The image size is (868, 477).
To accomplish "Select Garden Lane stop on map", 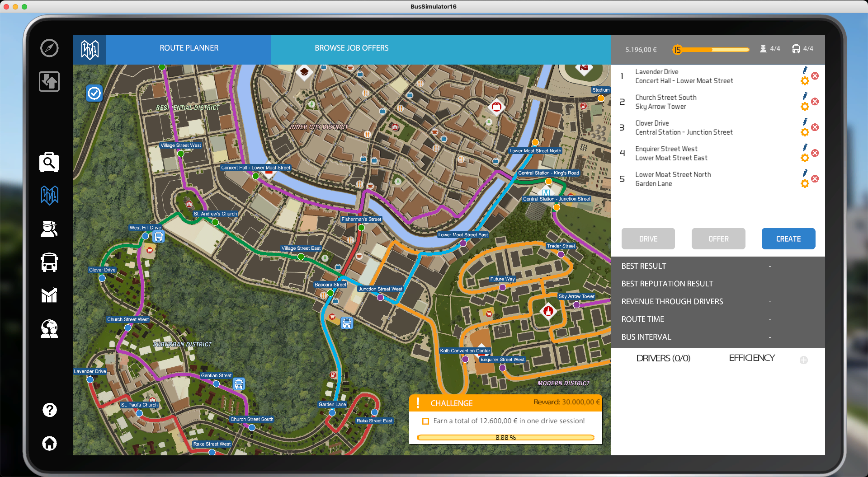I will click(x=332, y=413).
